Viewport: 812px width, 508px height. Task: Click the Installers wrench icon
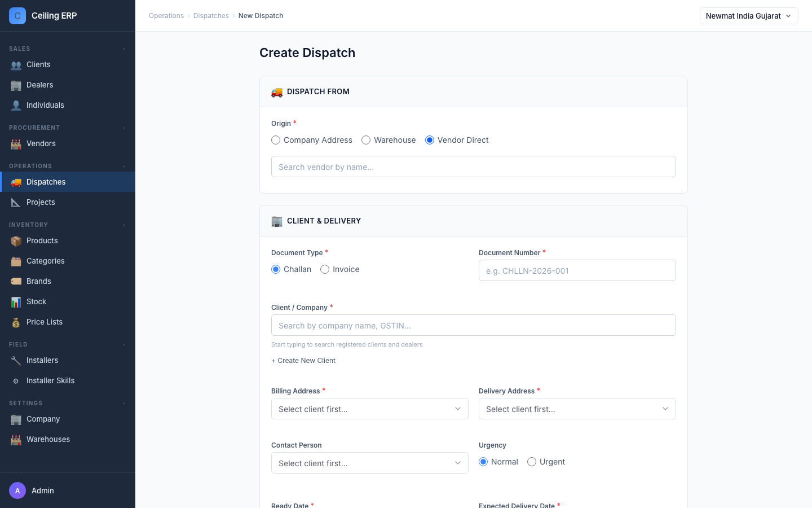tap(16, 361)
